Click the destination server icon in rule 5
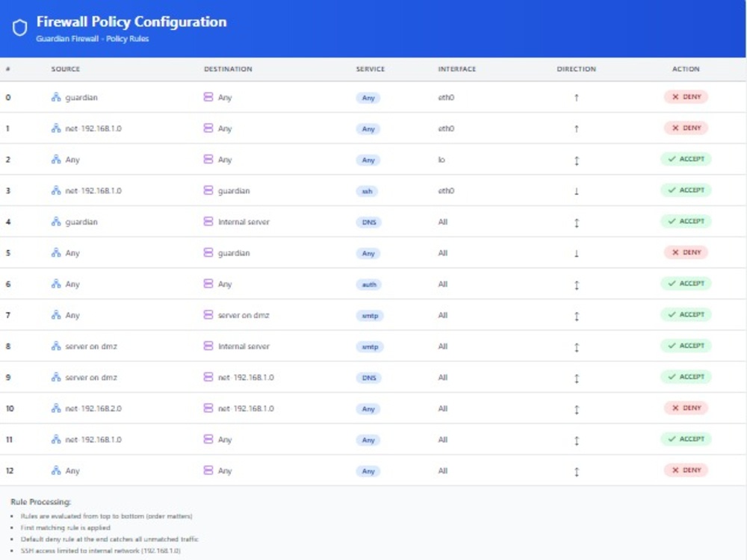This screenshot has height=560, width=747. 208,252
